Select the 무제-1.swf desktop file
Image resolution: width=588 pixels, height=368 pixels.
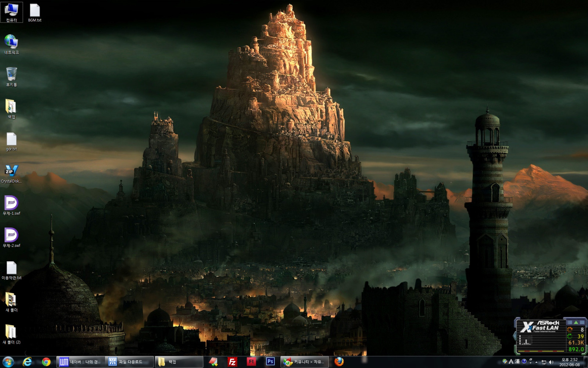(x=11, y=205)
